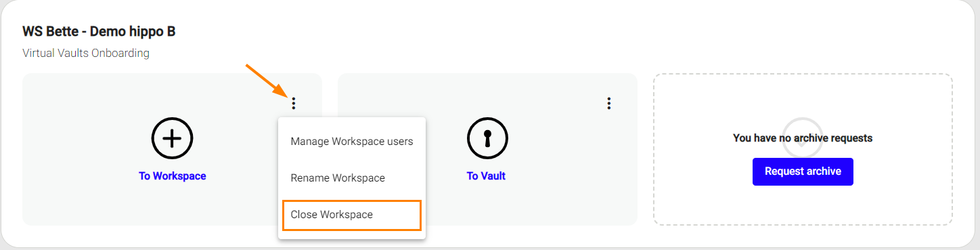980x250 pixels.
Task: Click the 'You have no archive requests' text
Action: tap(803, 138)
